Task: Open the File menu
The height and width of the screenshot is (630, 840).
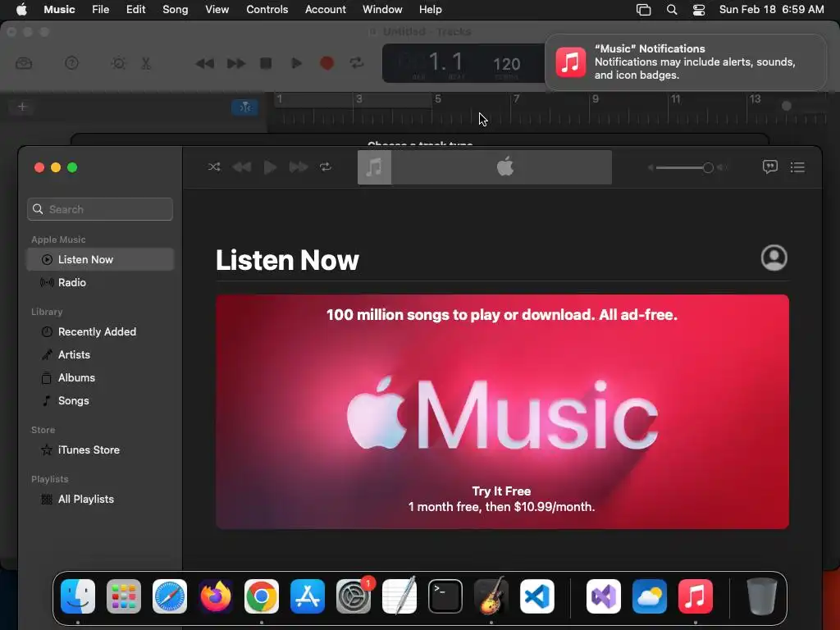Action: click(x=100, y=9)
